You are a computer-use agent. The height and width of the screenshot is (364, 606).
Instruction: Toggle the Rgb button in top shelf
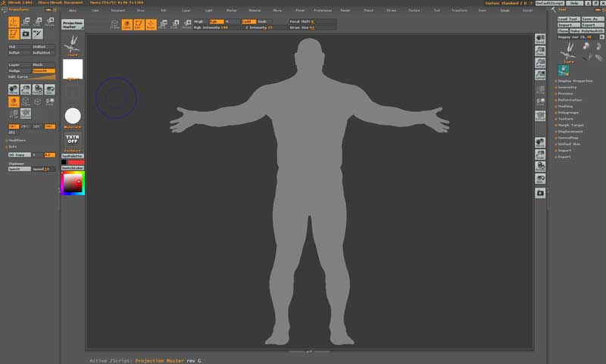(x=216, y=22)
